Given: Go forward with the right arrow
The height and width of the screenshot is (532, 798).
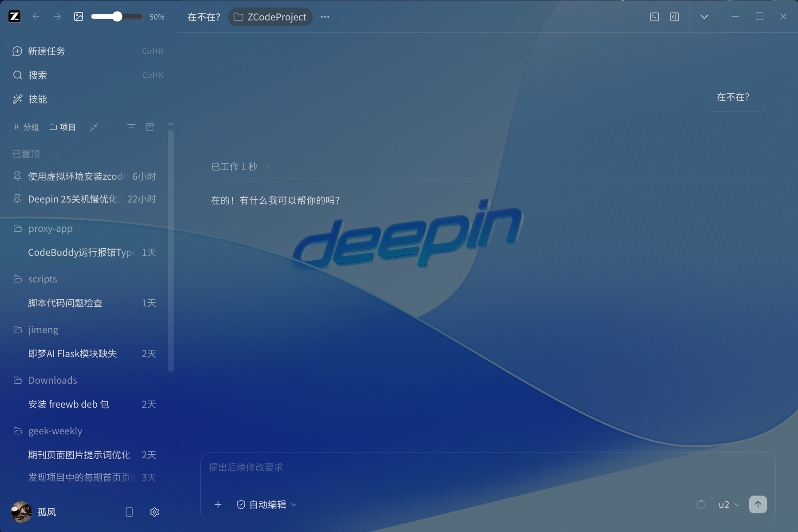Looking at the screenshot, I should (57, 16).
